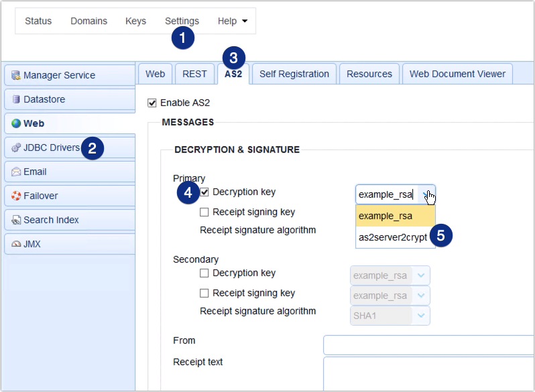The image size is (535, 392).
Task: Open the Settings menu
Action: tap(182, 21)
